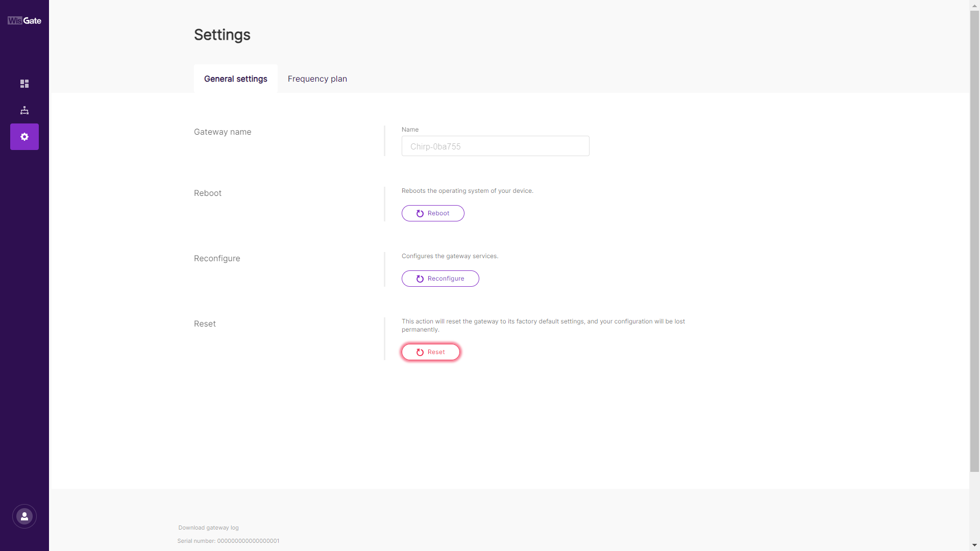Focus the gateway Name input field
This screenshot has width=980, height=551.
(495, 146)
